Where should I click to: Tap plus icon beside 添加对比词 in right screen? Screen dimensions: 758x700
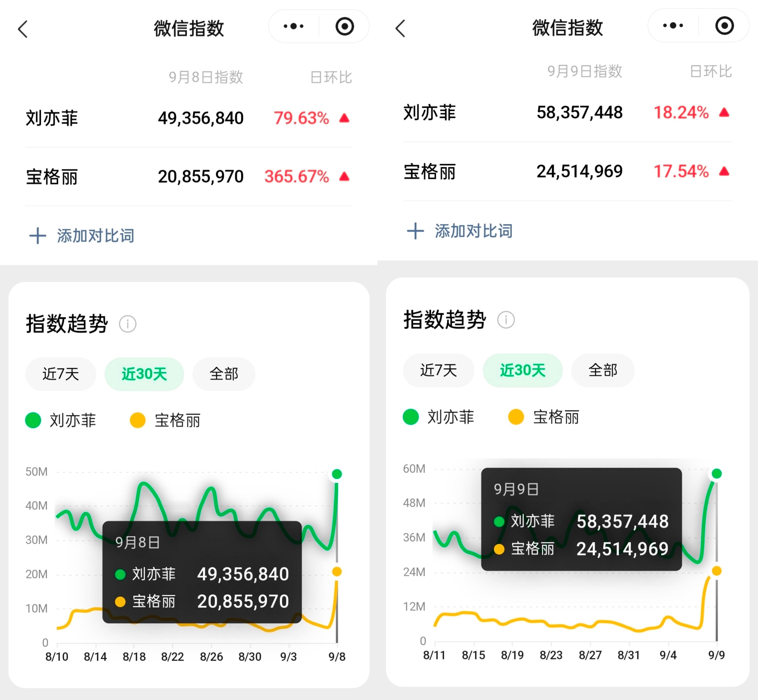[x=415, y=231]
